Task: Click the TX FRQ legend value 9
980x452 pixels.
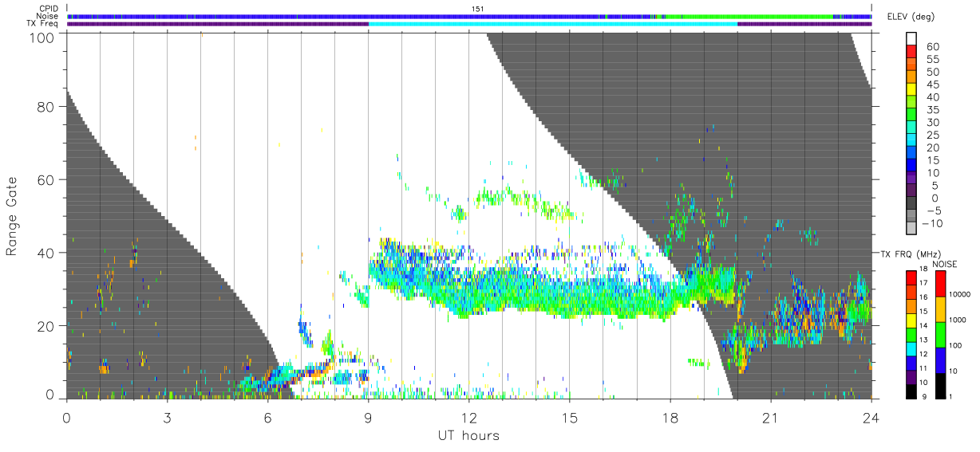Action: coord(923,398)
